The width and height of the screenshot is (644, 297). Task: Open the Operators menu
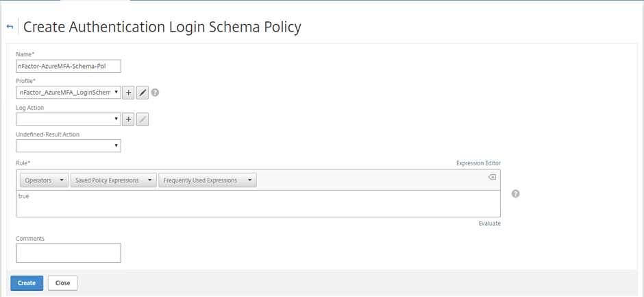[44, 180]
